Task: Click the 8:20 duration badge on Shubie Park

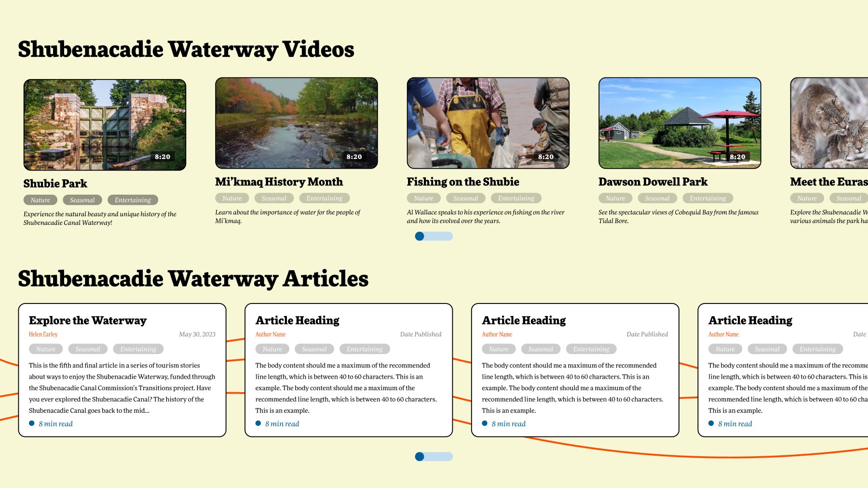Action: click(163, 157)
